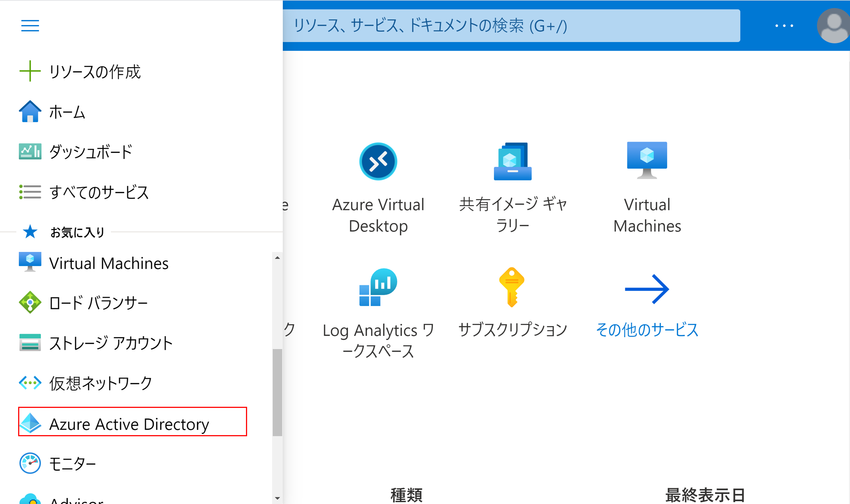Open すべてのサービス list
850x504 pixels.
tap(99, 192)
